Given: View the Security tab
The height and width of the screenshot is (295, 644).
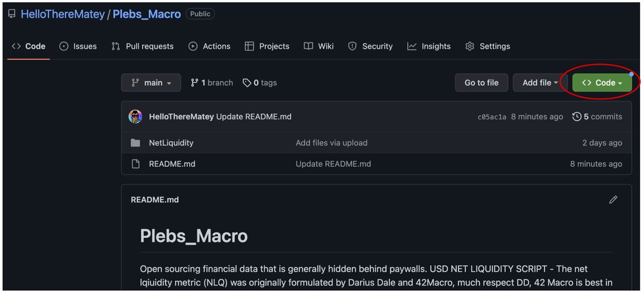Looking at the screenshot, I should (x=370, y=46).
